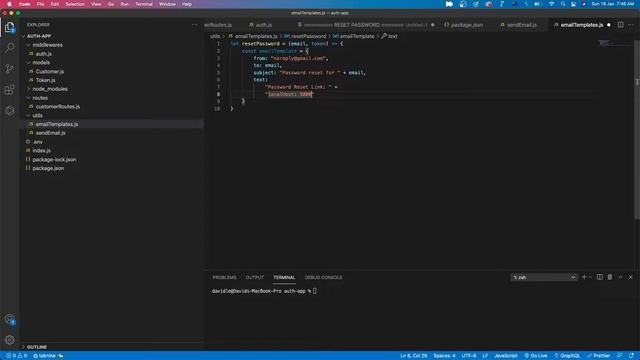Viewport: 640px width, 360px height.
Task: Open the .env file
Action: click(38, 142)
